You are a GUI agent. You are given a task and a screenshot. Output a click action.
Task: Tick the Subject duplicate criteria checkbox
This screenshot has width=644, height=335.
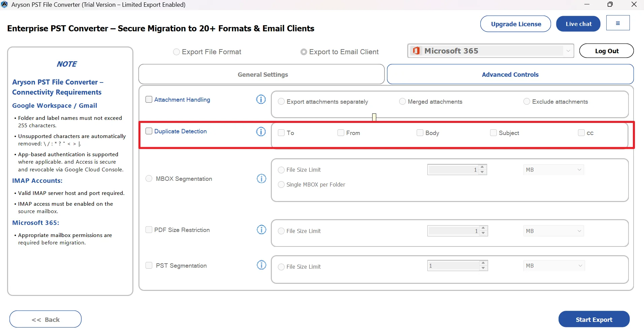tap(493, 133)
